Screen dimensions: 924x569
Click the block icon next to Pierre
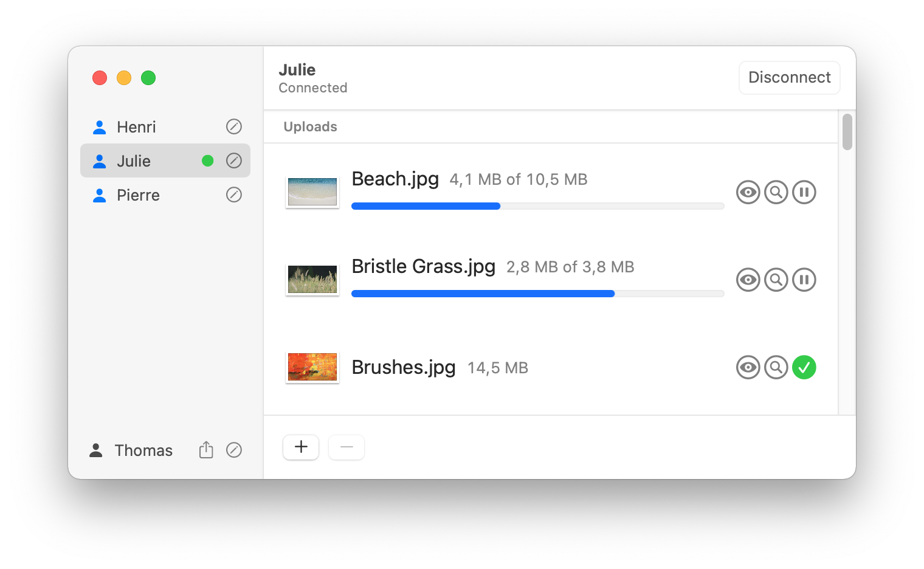pos(234,195)
